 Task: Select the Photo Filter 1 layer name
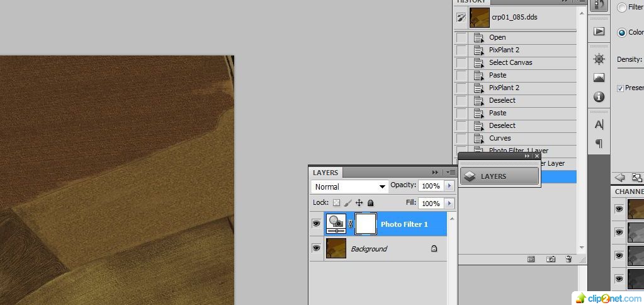click(x=404, y=224)
